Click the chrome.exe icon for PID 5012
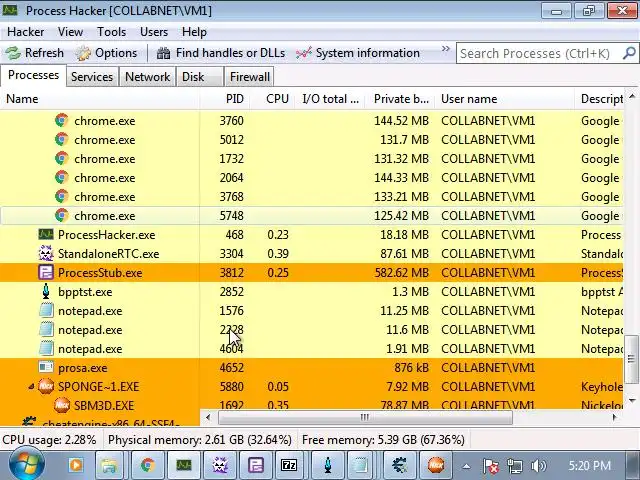This screenshot has height=480, width=640. click(62, 140)
